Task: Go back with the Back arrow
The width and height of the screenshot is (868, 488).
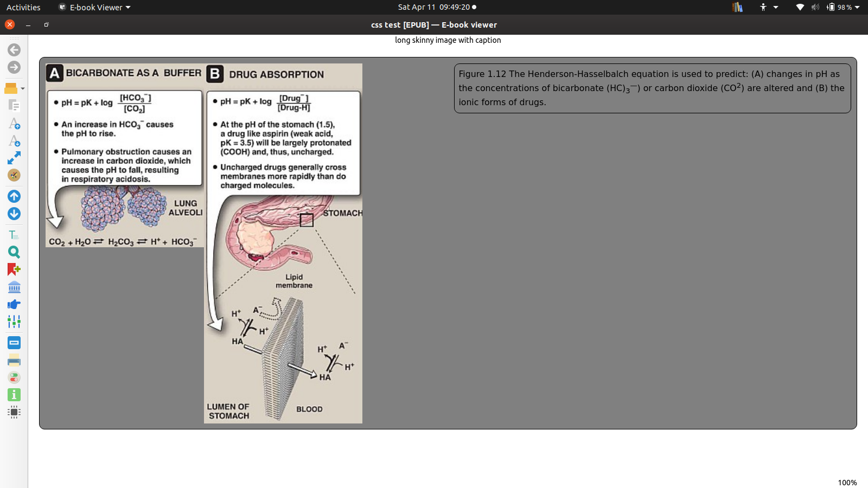Action: point(14,50)
